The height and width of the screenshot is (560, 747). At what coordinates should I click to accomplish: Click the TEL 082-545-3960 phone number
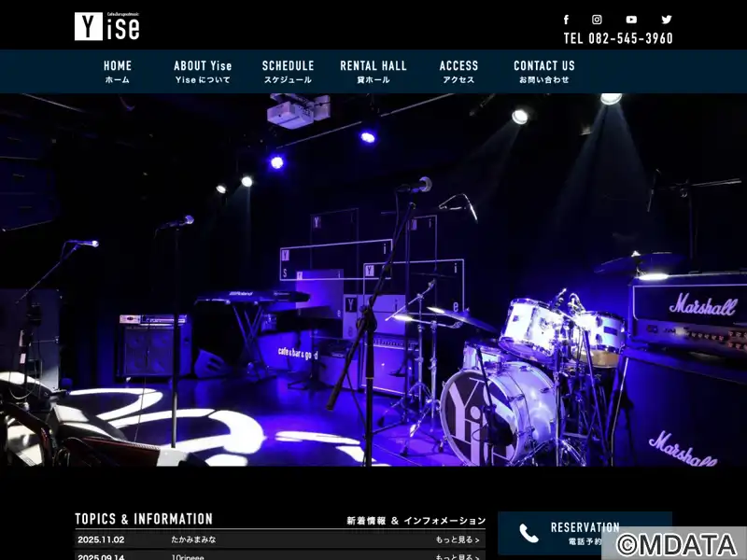[618, 38]
